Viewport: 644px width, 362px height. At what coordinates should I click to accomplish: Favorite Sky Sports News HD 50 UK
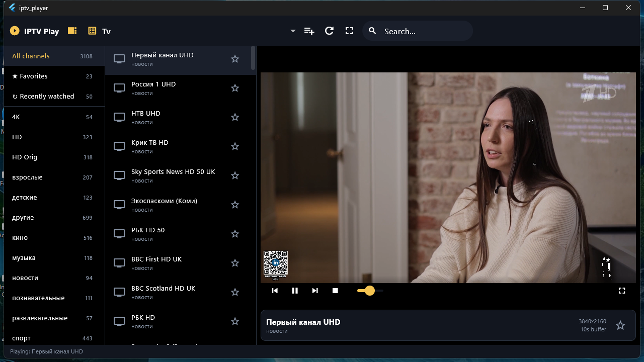click(235, 175)
